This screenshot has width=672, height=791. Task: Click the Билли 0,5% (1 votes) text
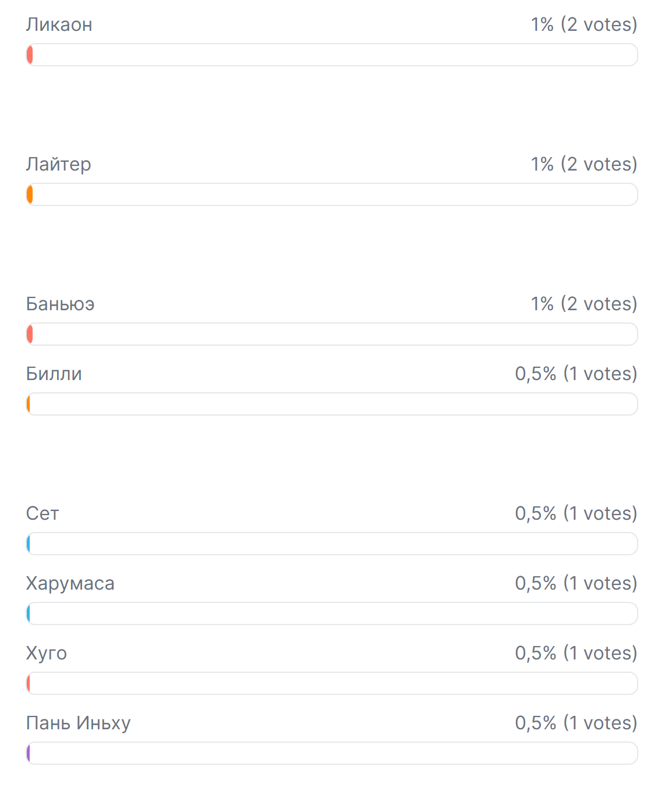click(x=576, y=374)
